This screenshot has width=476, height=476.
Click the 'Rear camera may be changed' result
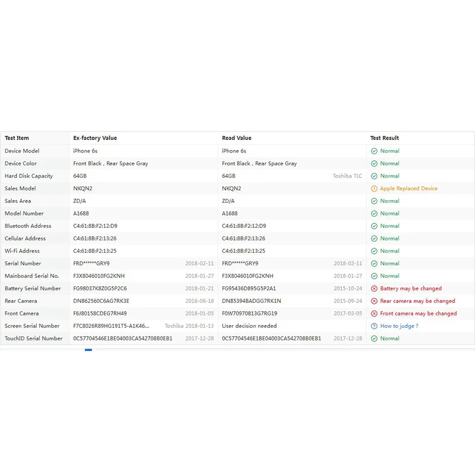[417, 301]
